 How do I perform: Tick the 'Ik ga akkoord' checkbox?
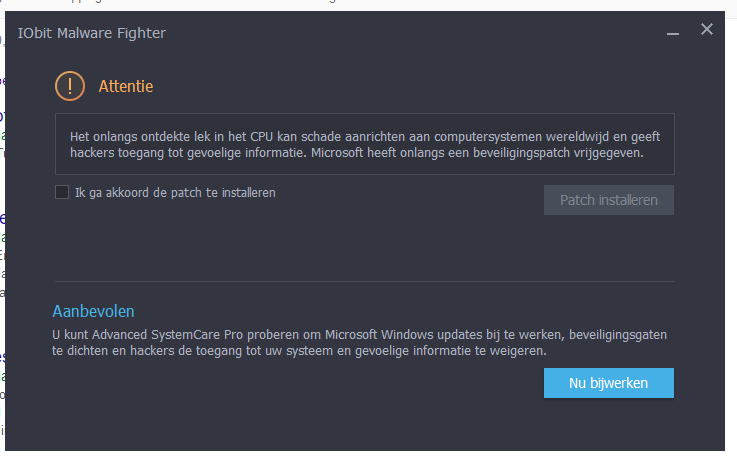click(x=62, y=192)
